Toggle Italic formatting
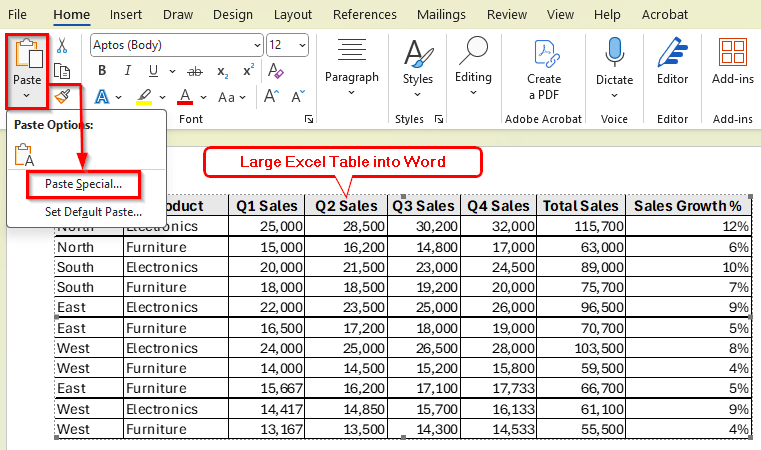The height and width of the screenshot is (450, 761). coord(125,71)
